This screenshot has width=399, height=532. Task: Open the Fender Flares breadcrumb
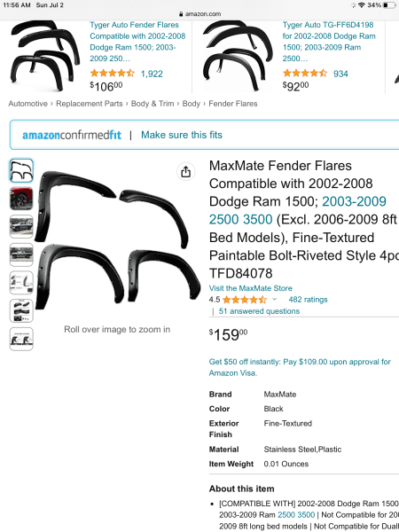point(232,104)
